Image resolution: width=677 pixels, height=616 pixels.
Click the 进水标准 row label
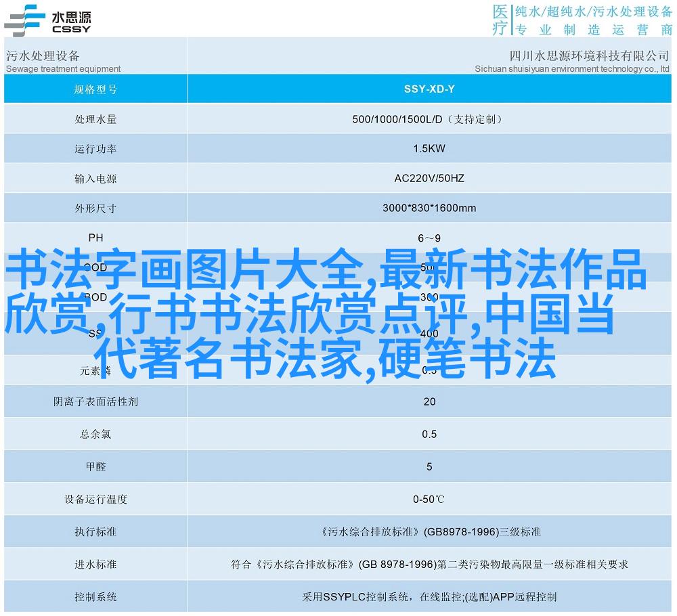[x=95, y=565]
